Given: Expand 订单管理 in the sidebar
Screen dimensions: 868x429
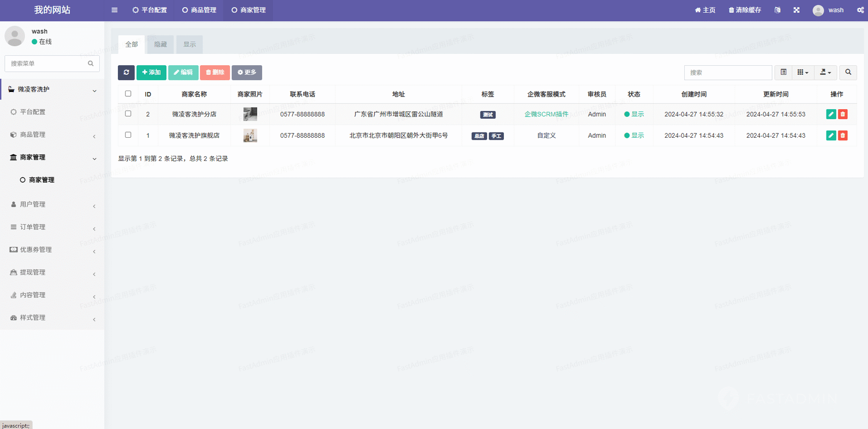Looking at the screenshot, I should coord(52,227).
